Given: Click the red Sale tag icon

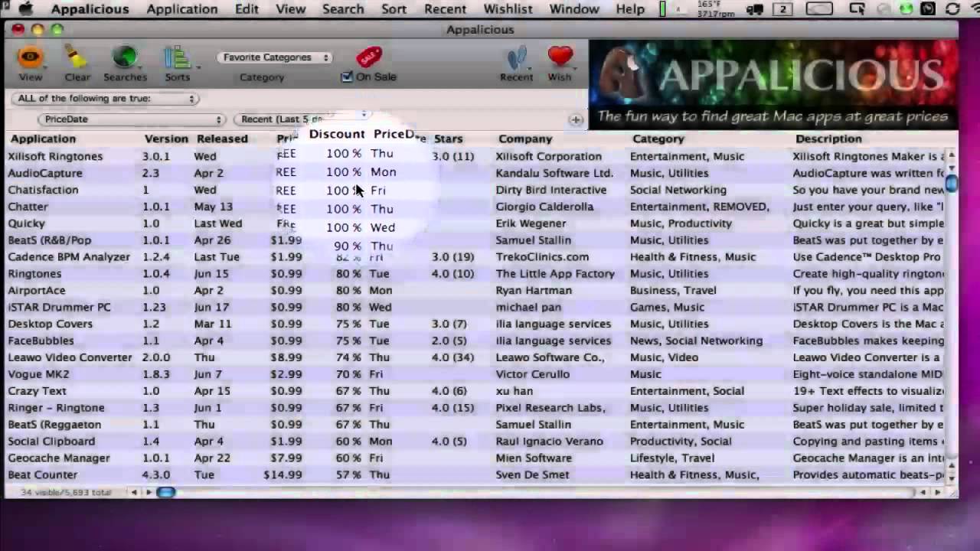Looking at the screenshot, I should 369,57.
